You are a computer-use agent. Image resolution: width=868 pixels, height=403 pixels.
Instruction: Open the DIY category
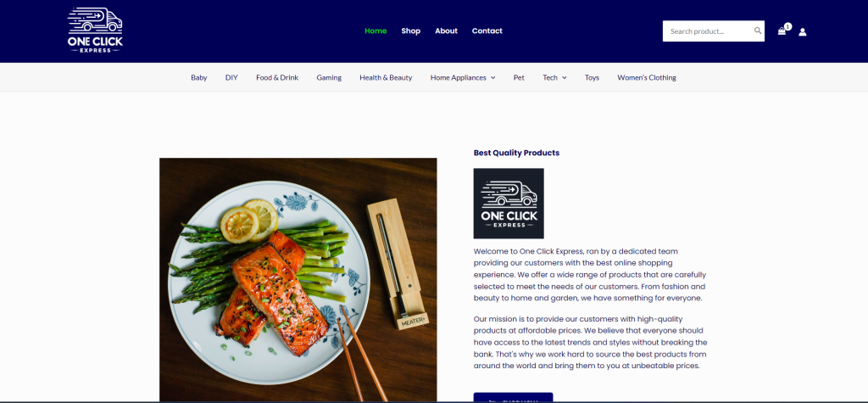(x=231, y=77)
